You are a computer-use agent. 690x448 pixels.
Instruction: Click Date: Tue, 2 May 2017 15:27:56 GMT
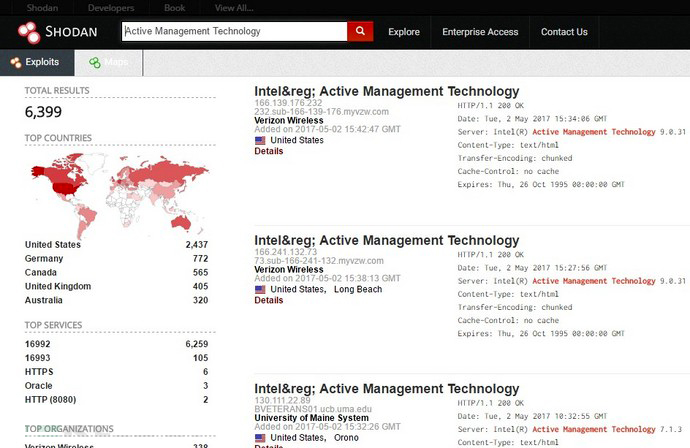(x=532, y=268)
